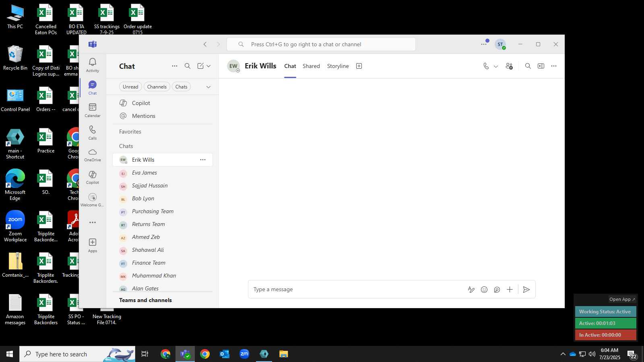Viewport: 644px width, 362px height.
Task: Open Calendar in Teams sidebar
Action: point(93,110)
